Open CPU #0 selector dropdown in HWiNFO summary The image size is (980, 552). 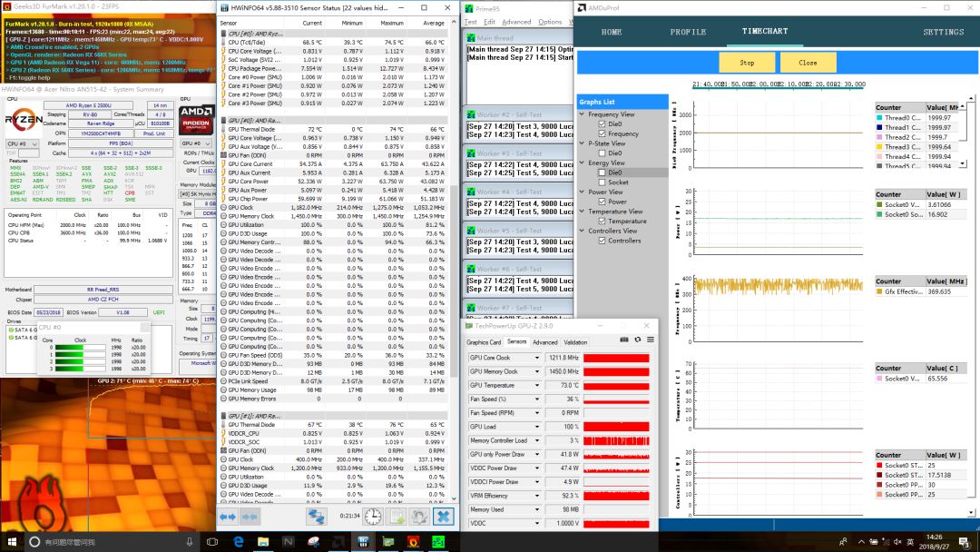click(22, 143)
